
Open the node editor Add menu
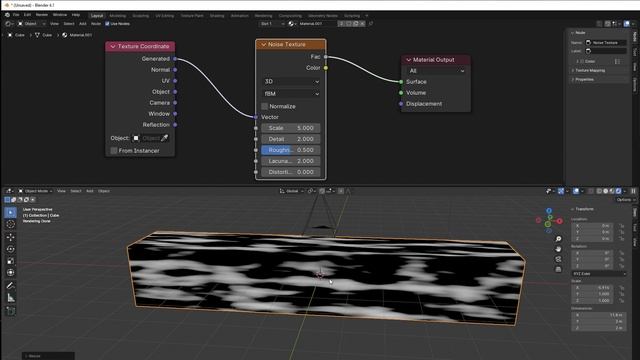[82, 24]
